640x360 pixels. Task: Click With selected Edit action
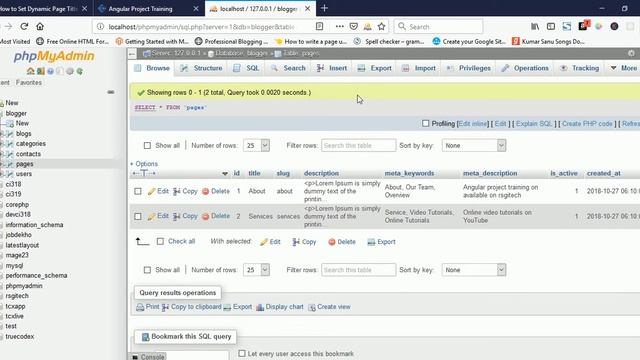point(270,242)
